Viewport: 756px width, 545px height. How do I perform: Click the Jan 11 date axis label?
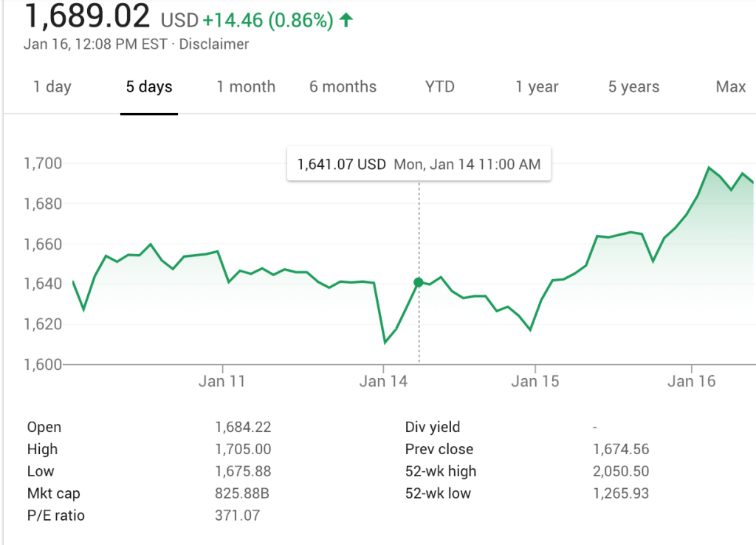(x=222, y=382)
